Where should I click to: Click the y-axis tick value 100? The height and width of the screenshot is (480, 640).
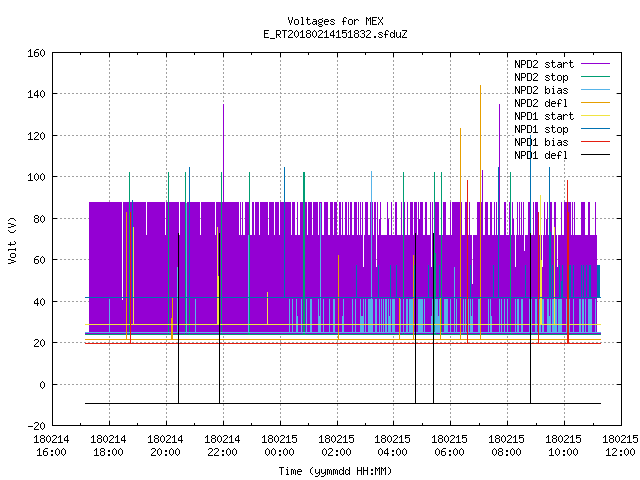point(36,177)
